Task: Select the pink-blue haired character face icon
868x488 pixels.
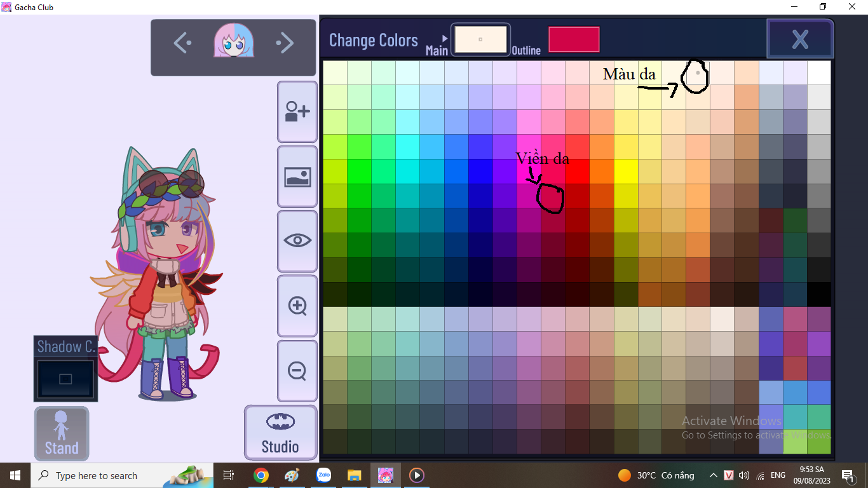Action: pos(234,41)
